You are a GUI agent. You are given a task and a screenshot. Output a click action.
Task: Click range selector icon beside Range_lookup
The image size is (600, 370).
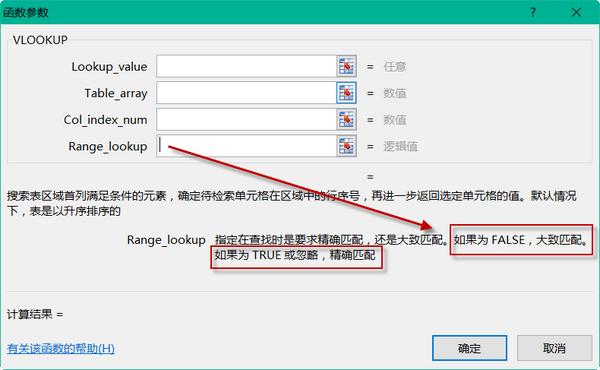(x=346, y=146)
